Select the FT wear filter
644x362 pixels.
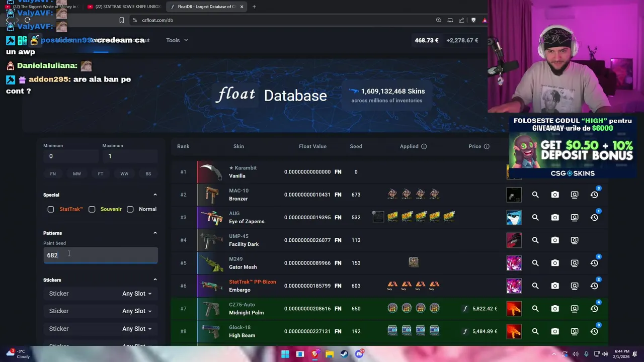tap(101, 173)
